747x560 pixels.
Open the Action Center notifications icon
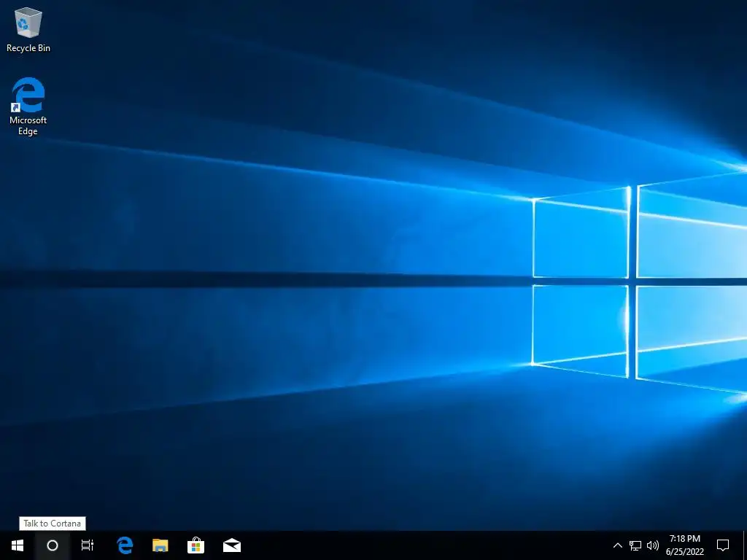[723, 545]
